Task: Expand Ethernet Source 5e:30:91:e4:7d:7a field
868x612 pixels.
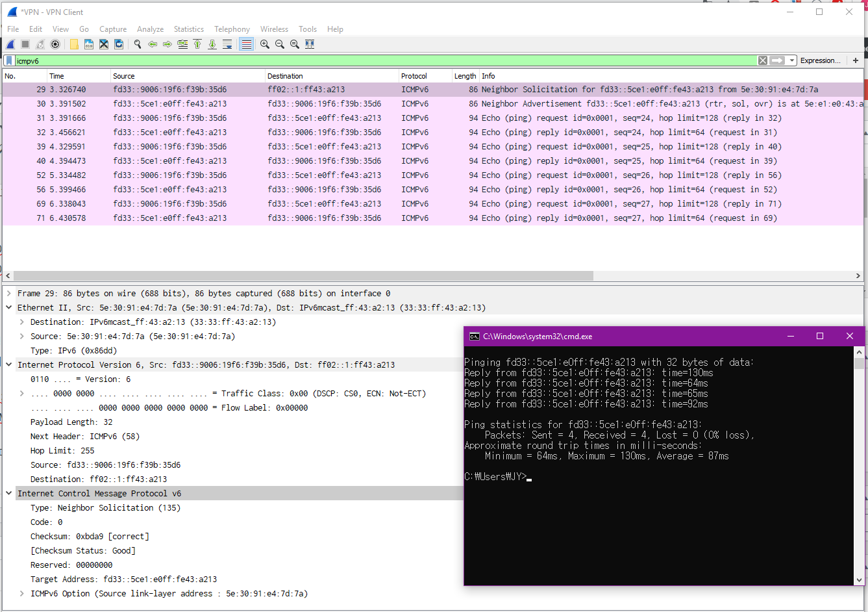Action: tap(22, 337)
